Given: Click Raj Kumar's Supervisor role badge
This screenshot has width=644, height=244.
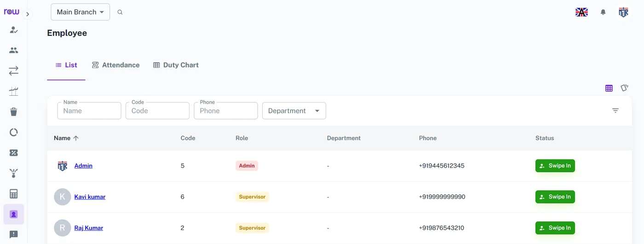Looking at the screenshot, I should (252, 228).
